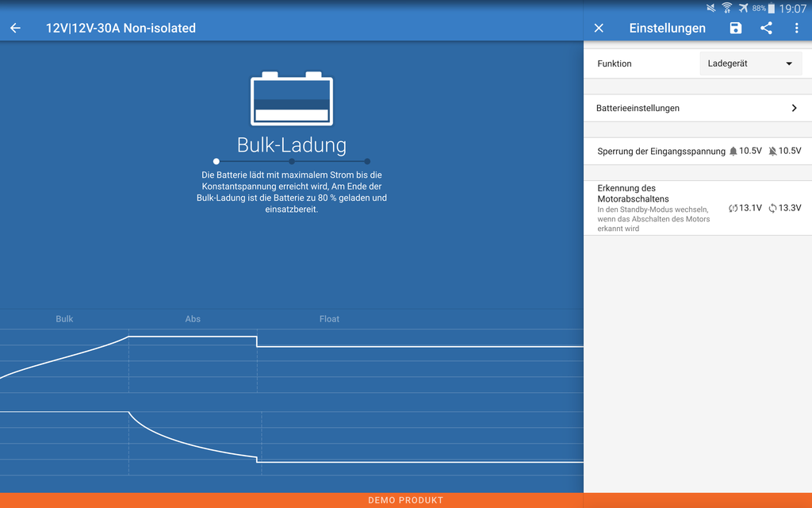Tap the airplane mode status icon
Image resolution: width=812 pixels, height=508 pixels.
pos(743,8)
